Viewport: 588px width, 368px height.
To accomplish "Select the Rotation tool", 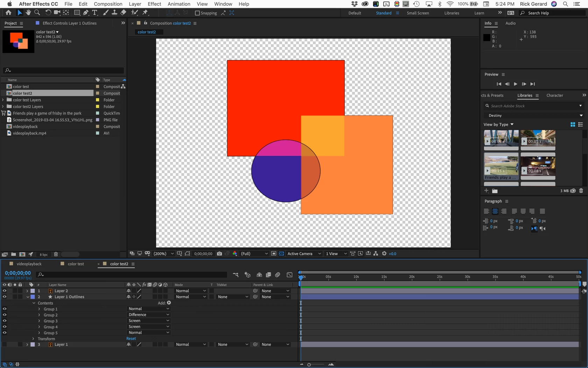I will [x=48, y=13].
